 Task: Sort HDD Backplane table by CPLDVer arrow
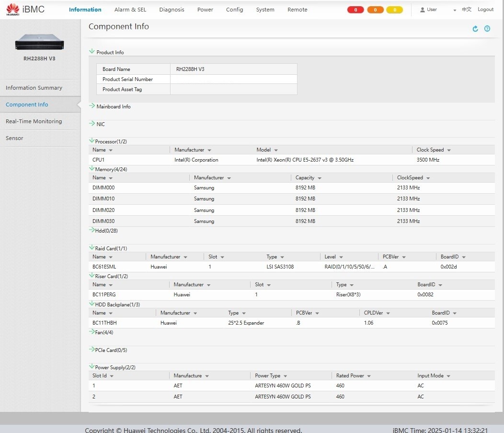tap(388, 313)
